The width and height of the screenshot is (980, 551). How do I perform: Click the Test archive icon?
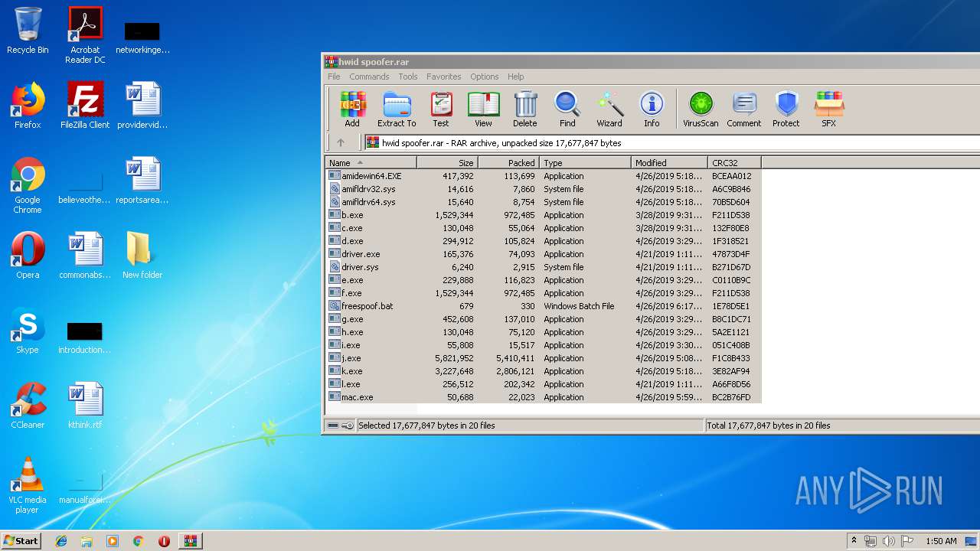pyautogui.click(x=441, y=109)
